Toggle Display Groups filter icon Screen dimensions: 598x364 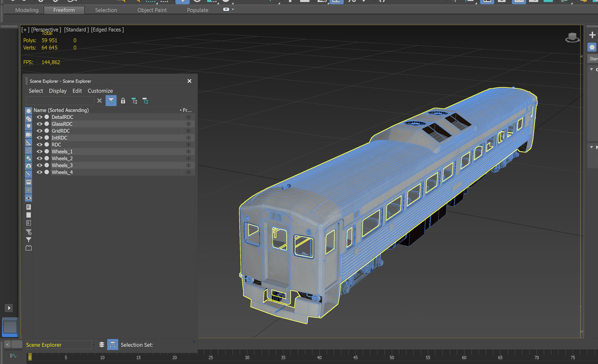[29, 159]
